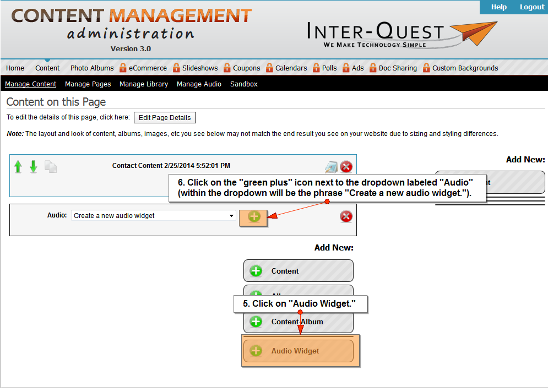This screenshot has width=548, height=392.
Task: Open the Audio dropdown list
Action: click(154, 216)
